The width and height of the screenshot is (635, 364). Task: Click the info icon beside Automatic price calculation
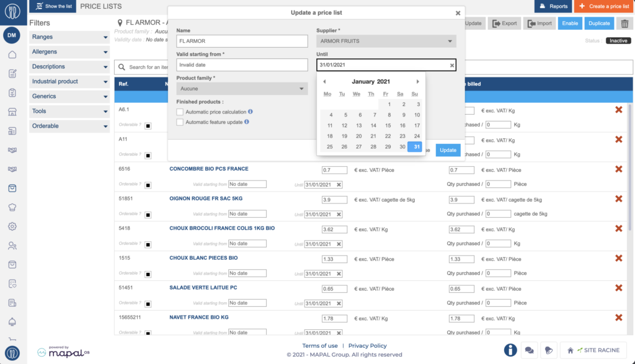[x=251, y=112]
